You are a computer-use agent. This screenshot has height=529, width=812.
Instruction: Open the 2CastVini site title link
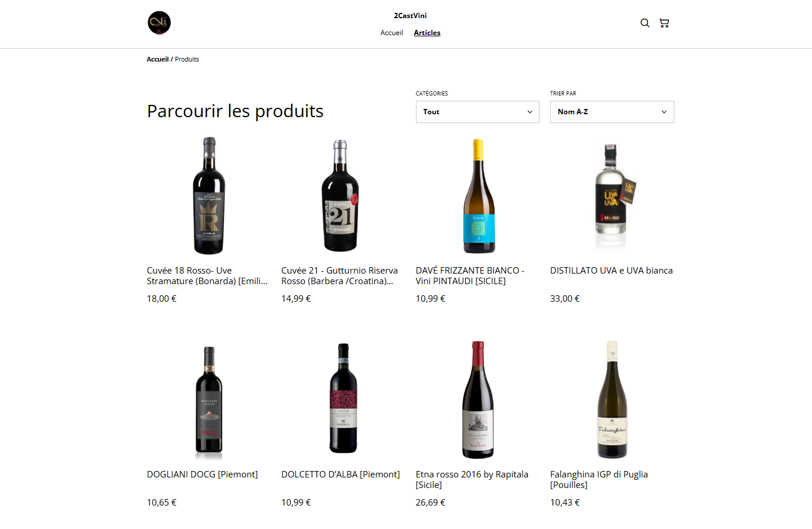[x=410, y=16]
